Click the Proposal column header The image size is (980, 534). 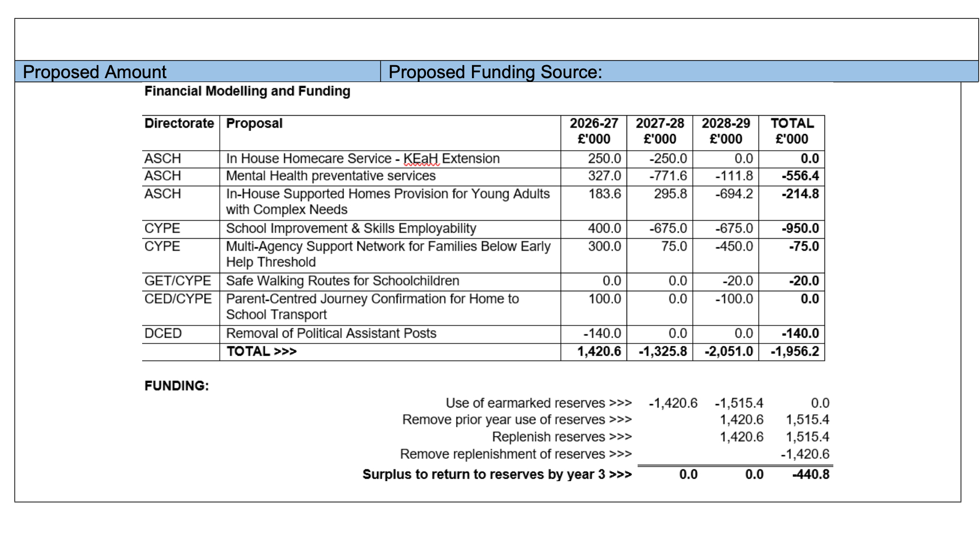click(x=254, y=124)
